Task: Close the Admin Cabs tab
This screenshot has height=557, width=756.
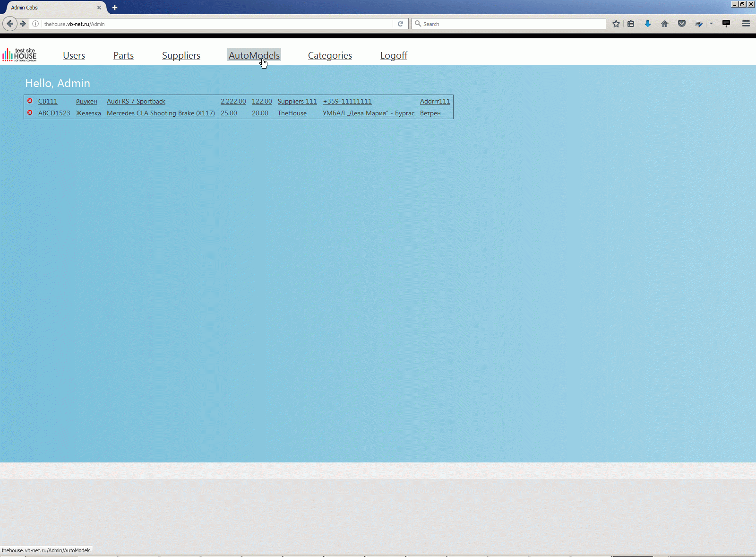Action: [99, 8]
